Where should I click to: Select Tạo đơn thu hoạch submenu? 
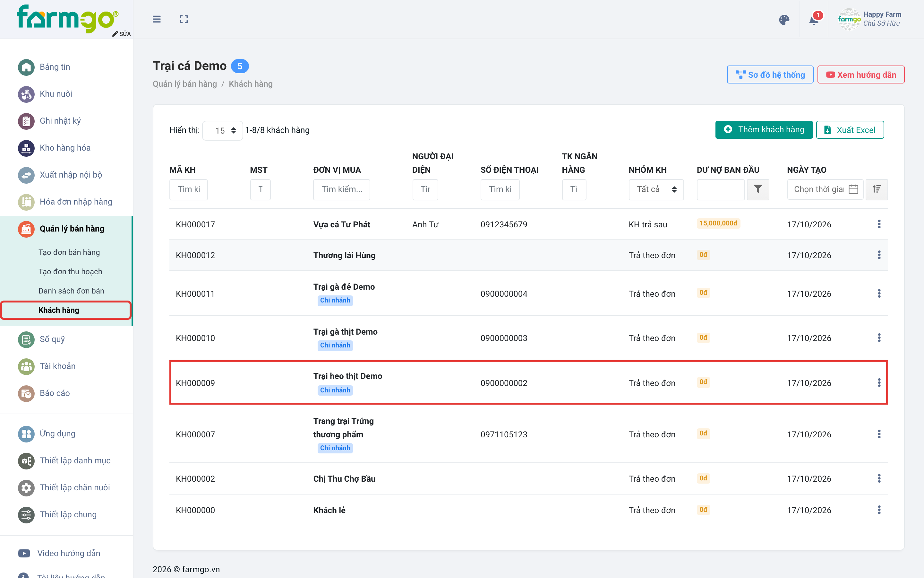tap(70, 271)
